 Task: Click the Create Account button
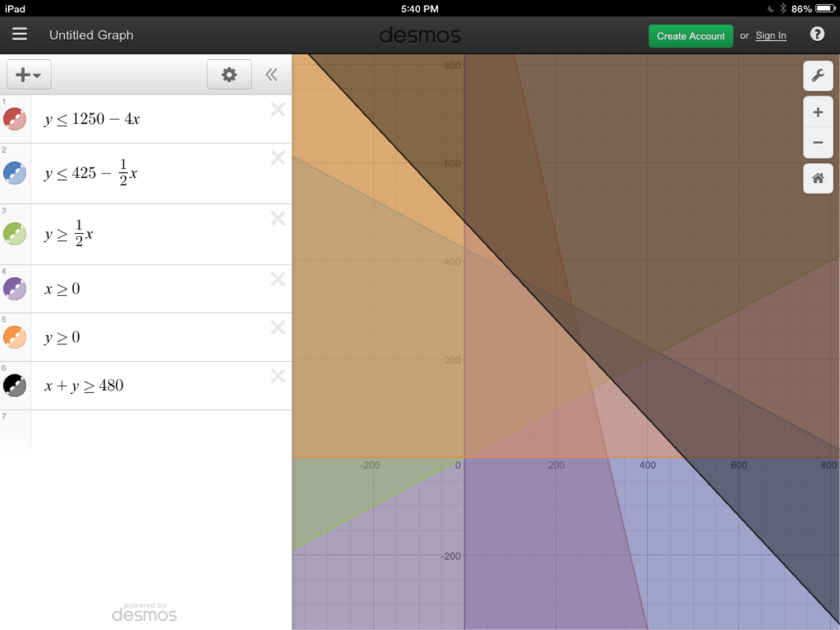[691, 36]
